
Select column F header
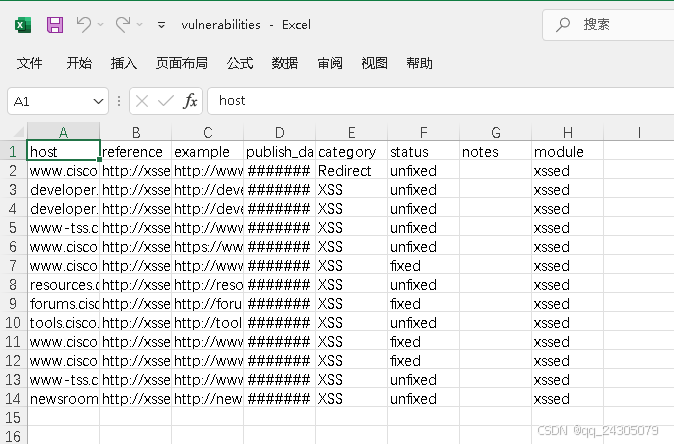423,132
